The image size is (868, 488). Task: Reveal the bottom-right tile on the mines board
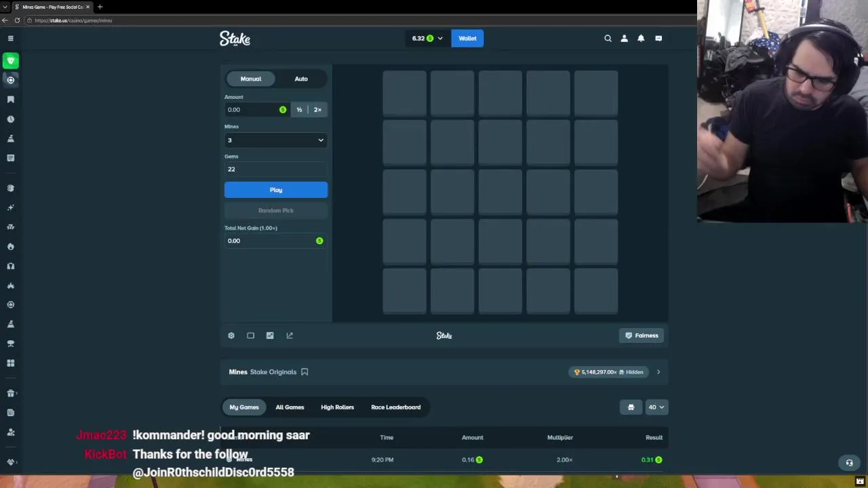pyautogui.click(x=596, y=291)
